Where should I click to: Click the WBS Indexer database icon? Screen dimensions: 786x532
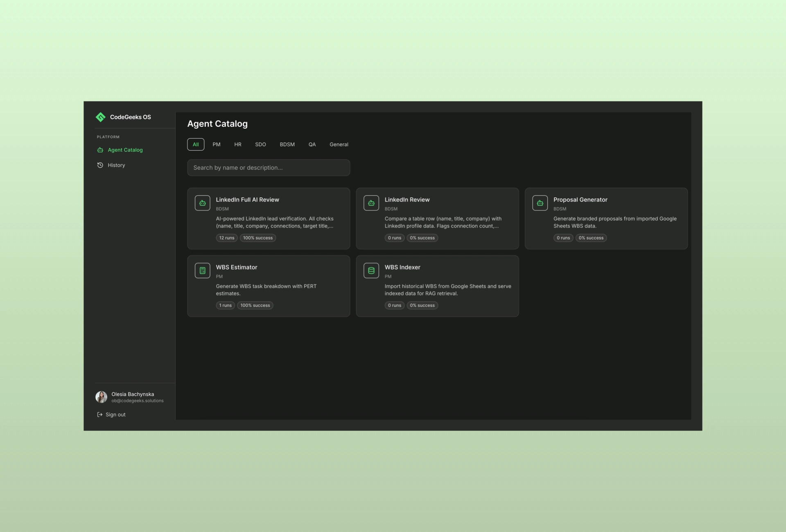tap(371, 271)
